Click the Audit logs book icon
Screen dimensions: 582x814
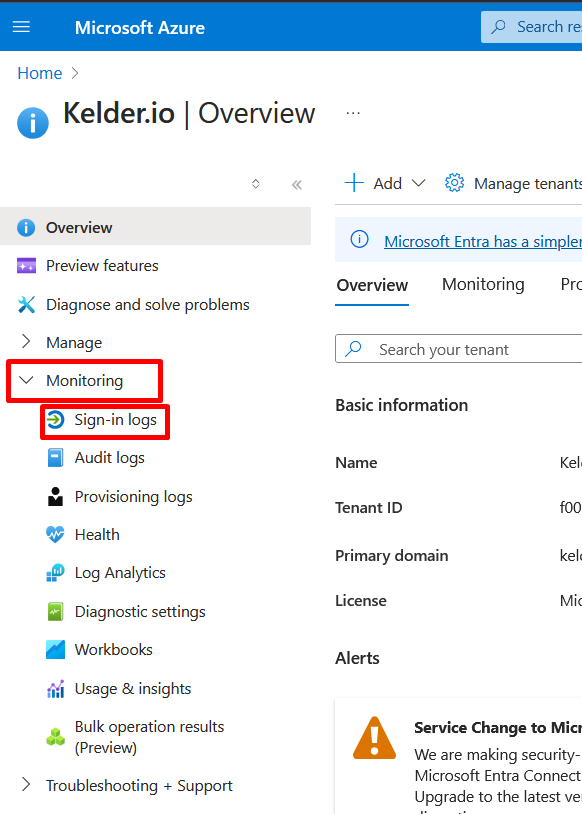click(56, 458)
